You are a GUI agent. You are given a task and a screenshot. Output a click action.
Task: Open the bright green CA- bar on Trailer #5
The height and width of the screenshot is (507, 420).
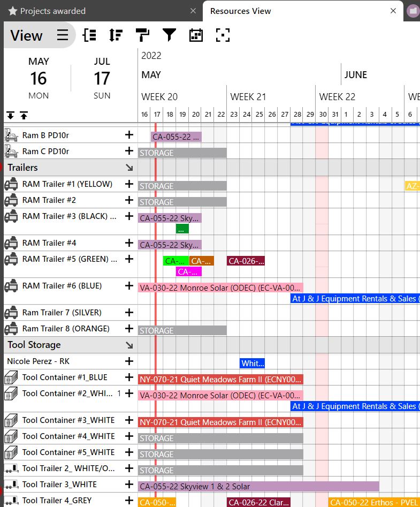click(175, 261)
